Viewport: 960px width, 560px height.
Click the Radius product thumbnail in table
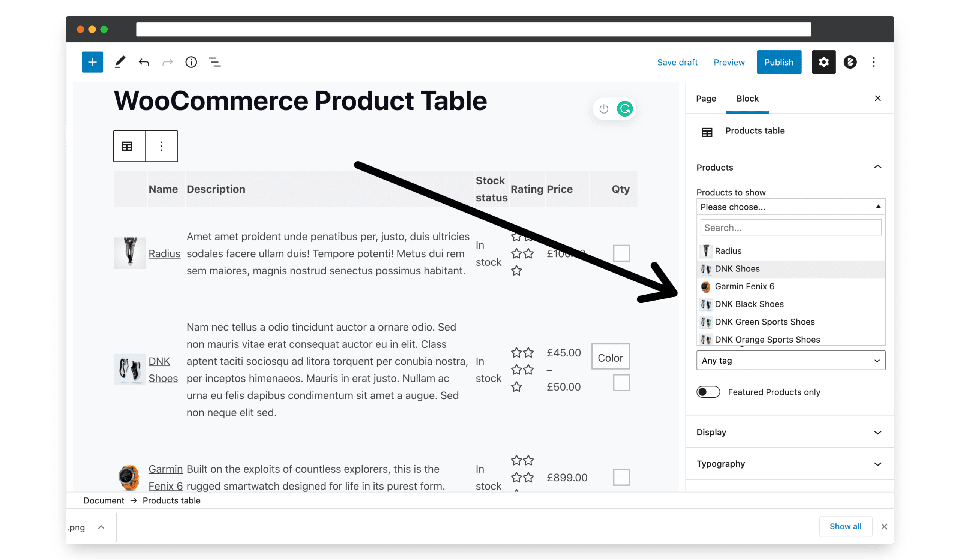point(130,253)
